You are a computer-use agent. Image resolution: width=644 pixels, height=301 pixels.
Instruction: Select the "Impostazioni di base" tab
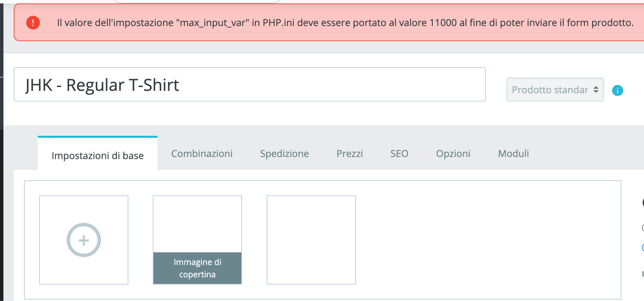coord(97,156)
